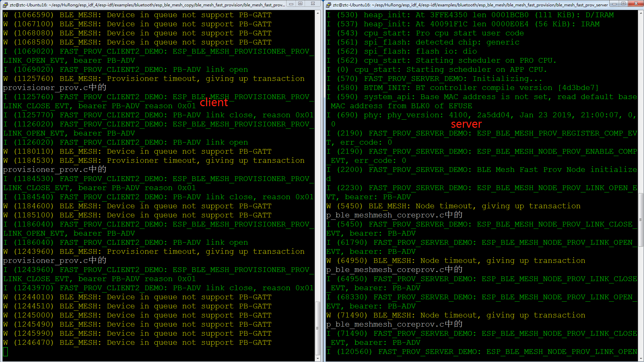Click client log line with timestamp (1245490)
Viewport: 644px width, 362px height.
[137, 325]
